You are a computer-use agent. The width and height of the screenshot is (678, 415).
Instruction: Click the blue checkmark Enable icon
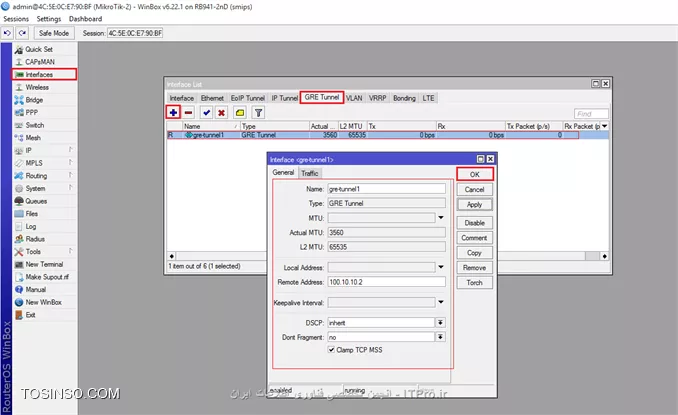207,113
